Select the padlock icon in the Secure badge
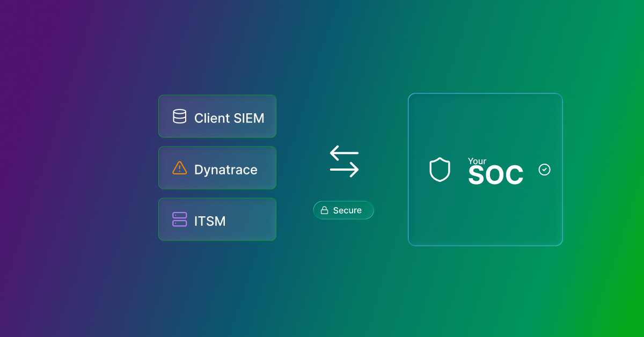Image resolution: width=644 pixels, height=337 pixels. point(324,210)
